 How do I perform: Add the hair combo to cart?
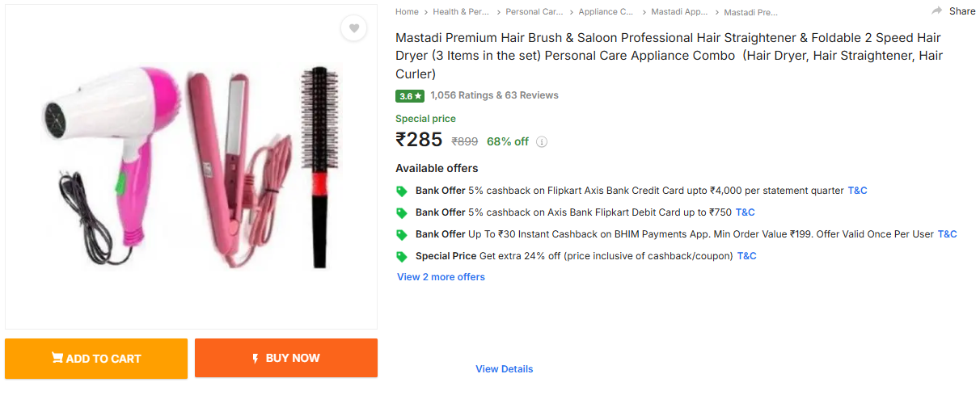tap(96, 359)
